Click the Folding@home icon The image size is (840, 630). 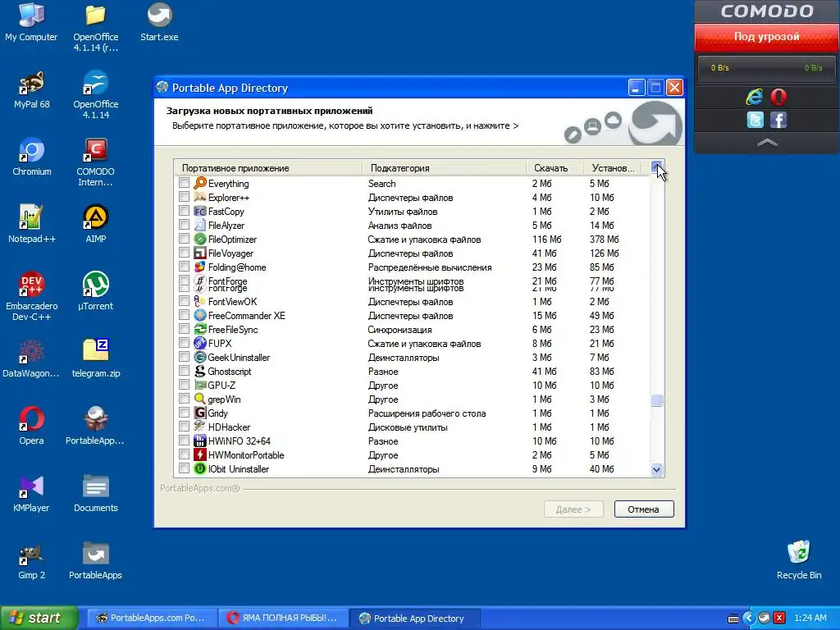tap(200, 267)
